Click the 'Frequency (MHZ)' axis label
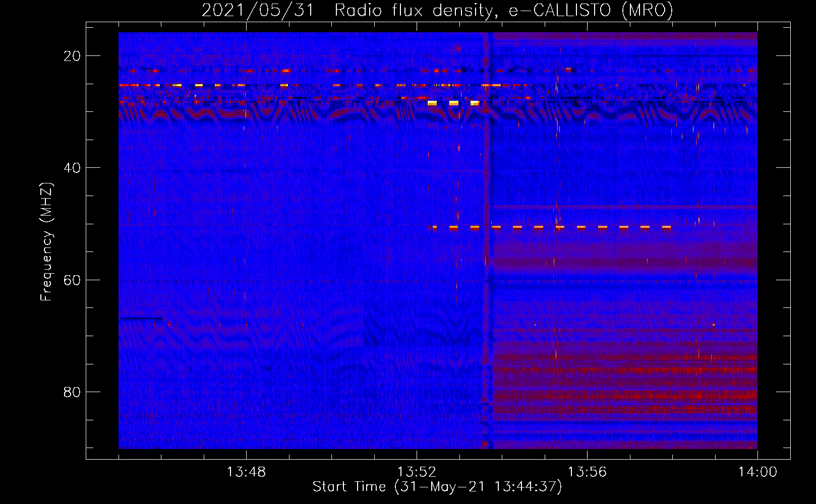The height and width of the screenshot is (504, 816). pos(46,241)
